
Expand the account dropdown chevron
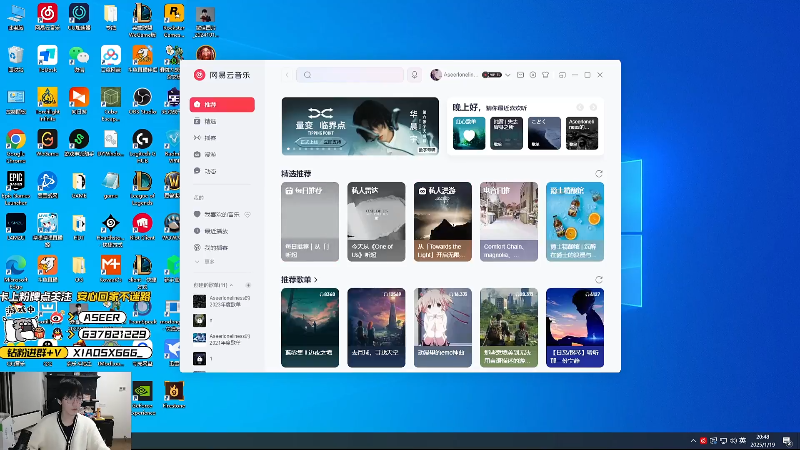tap(508, 75)
